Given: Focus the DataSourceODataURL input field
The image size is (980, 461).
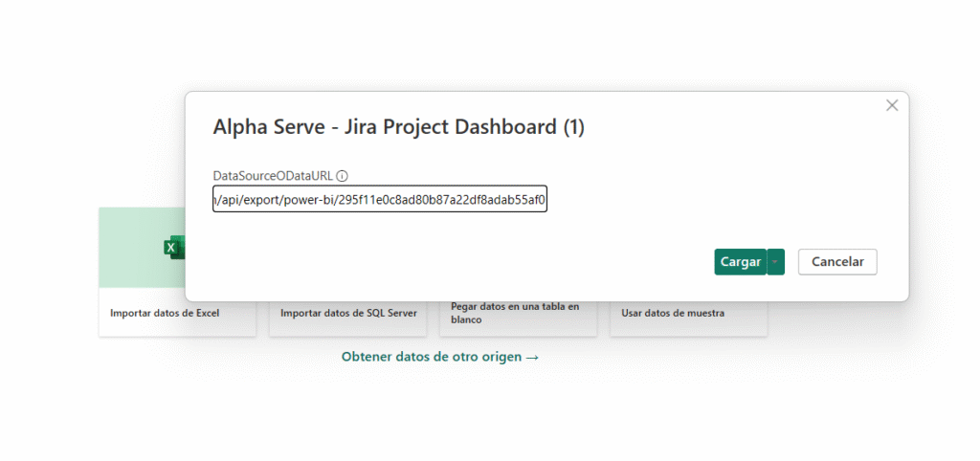Looking at the screenshot, I should click(380, 199).
